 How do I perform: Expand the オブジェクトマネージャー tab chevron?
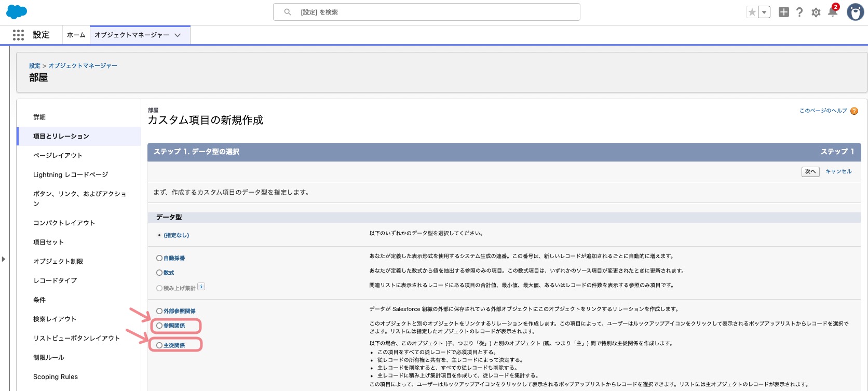point(178,35)
